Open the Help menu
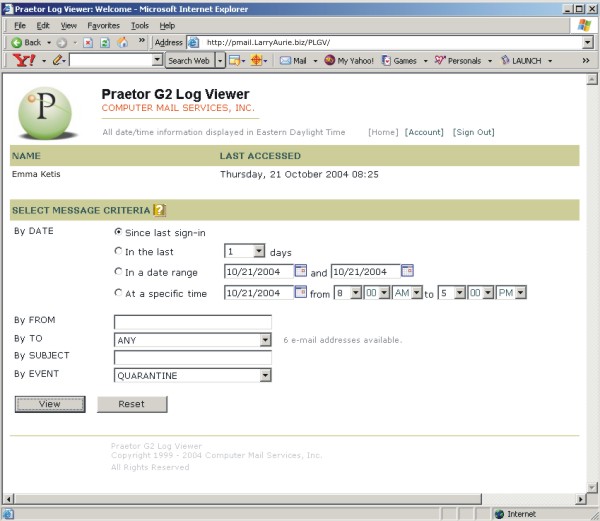 pos(167,26)
